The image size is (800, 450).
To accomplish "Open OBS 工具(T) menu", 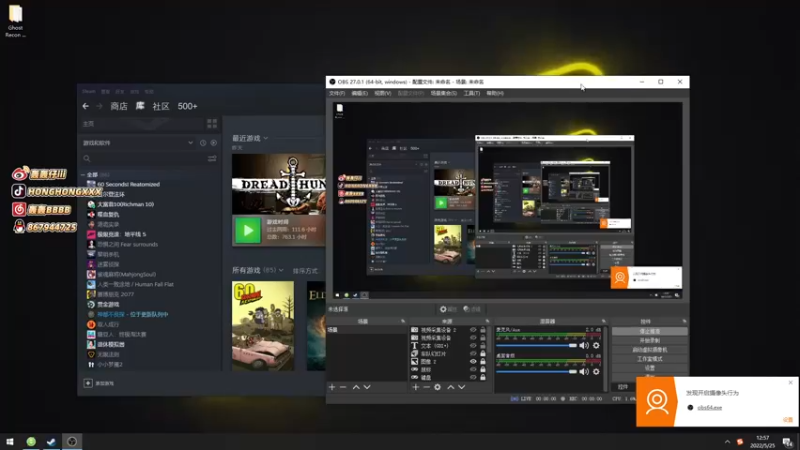I will tap(471, 93).
